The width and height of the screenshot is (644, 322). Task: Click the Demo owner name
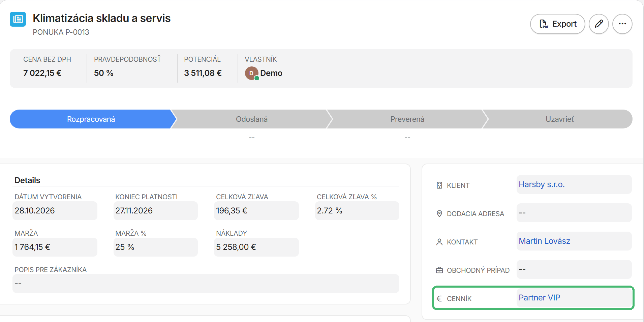coord(271,73)
